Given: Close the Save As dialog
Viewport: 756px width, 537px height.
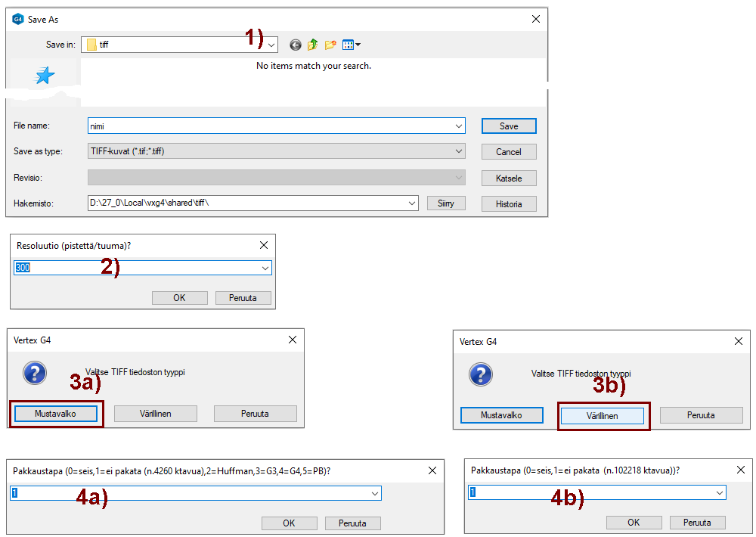Looking at the screenshot, I should pos(536,20).
